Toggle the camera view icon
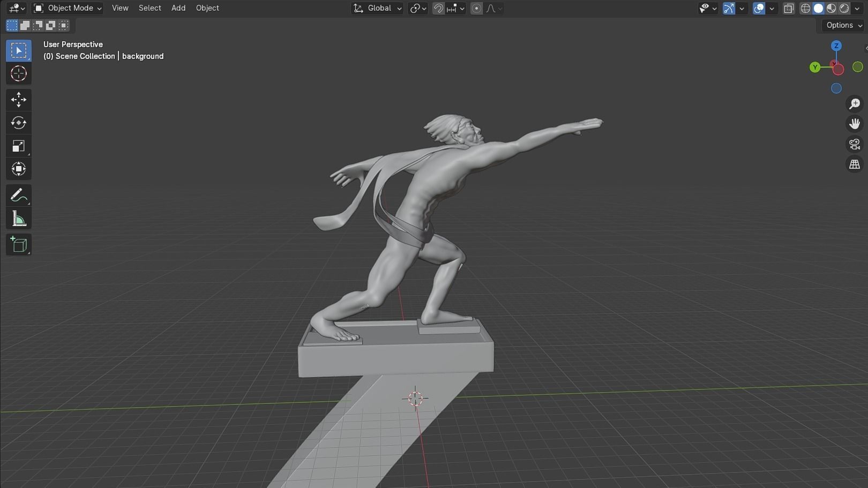The width and height of the screenshot is (868, 488). coord(855,144)
